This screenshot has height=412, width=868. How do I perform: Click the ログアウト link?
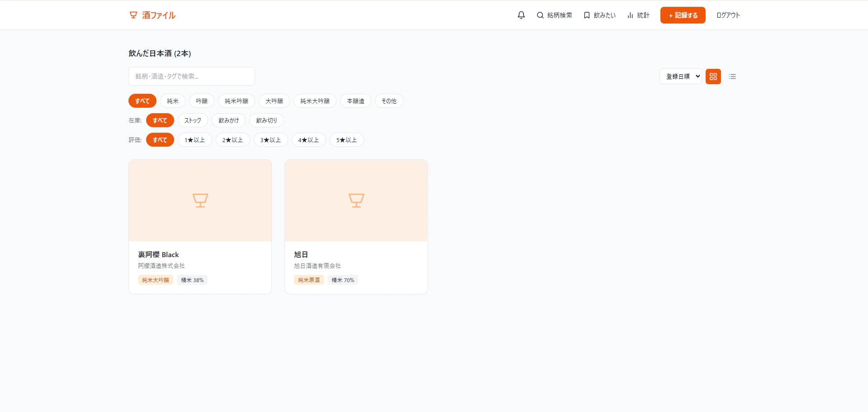coord(728,15)
